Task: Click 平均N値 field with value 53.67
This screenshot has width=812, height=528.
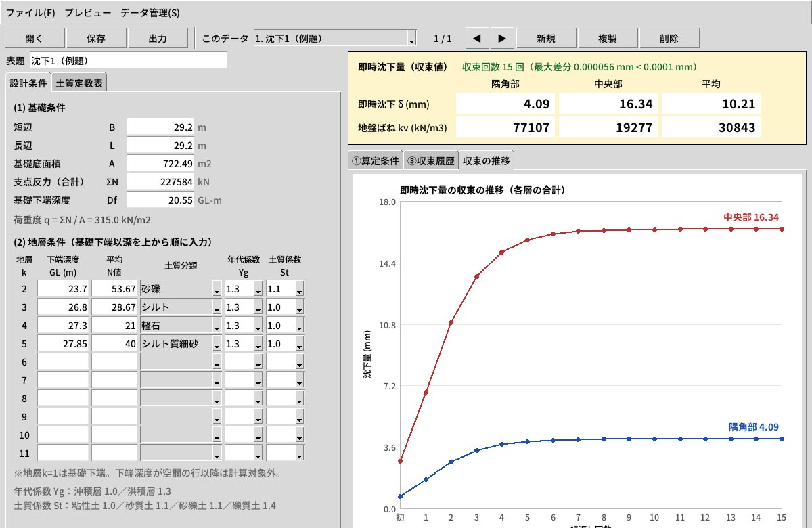Action: click(114, 289)
